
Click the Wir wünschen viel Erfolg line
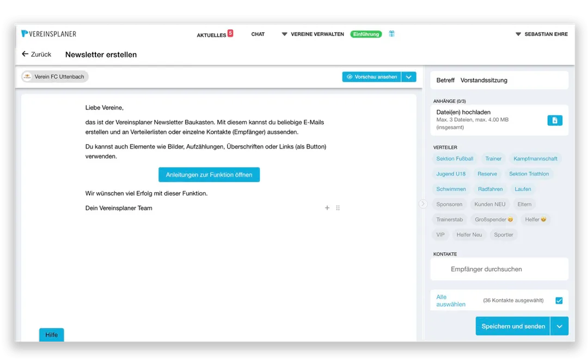(146, 194)
